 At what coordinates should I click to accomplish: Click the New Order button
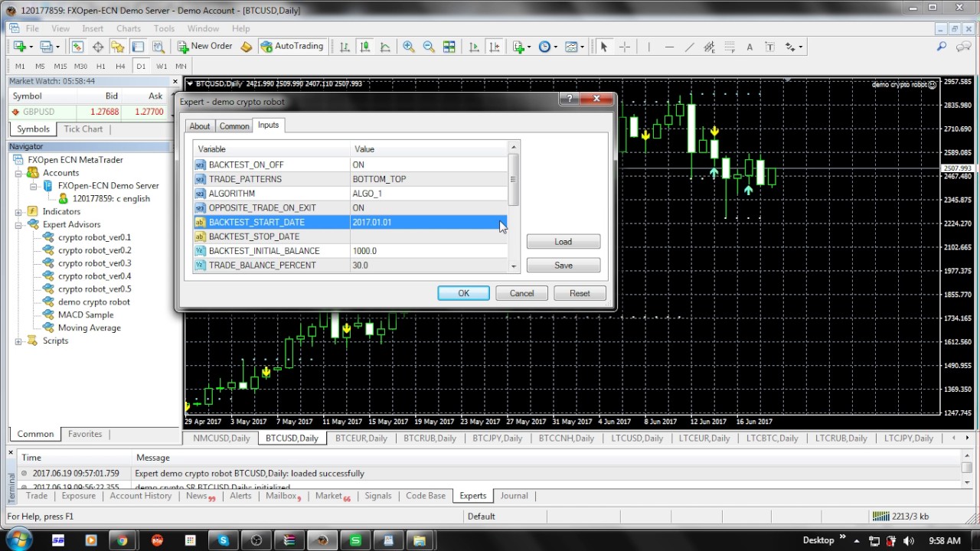click(x=204, y=47)
